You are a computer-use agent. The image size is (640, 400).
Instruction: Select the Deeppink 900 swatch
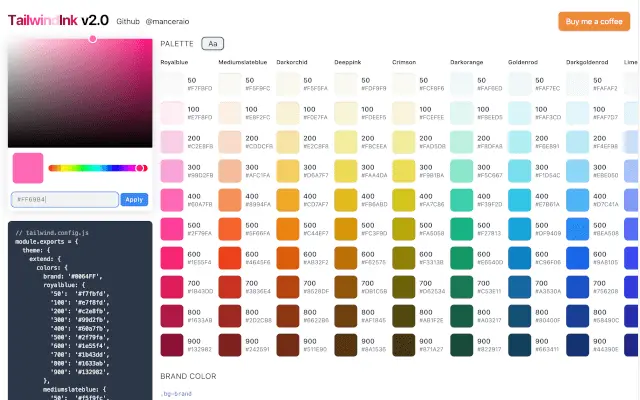pyautogui.click(x=346, y=345)
